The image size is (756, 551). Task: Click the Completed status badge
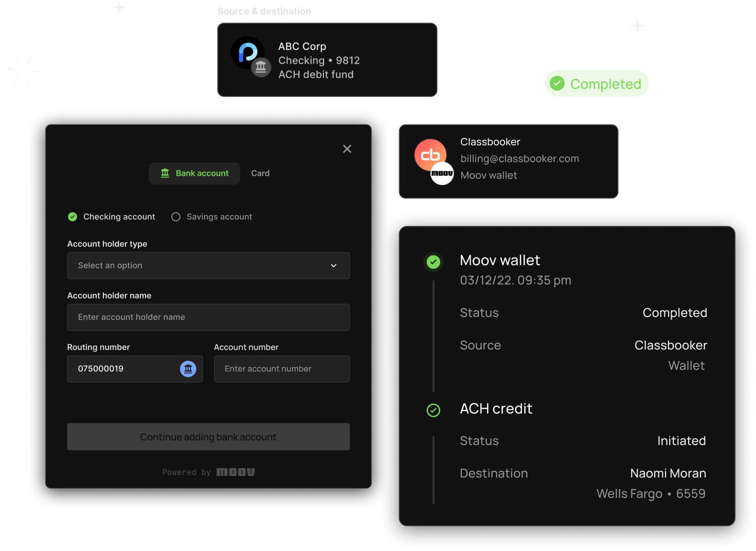point(597,83)
